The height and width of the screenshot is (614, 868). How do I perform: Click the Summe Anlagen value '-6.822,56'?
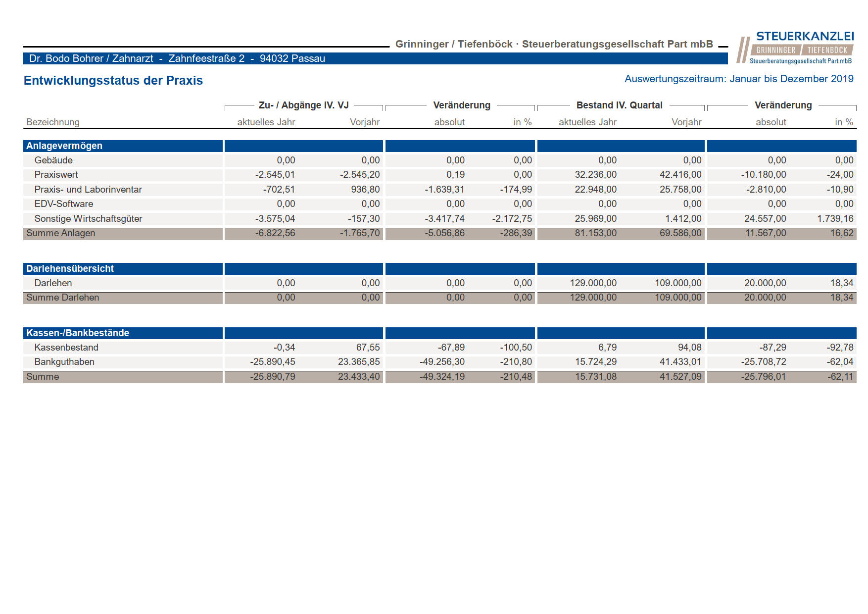coord(275,233)
